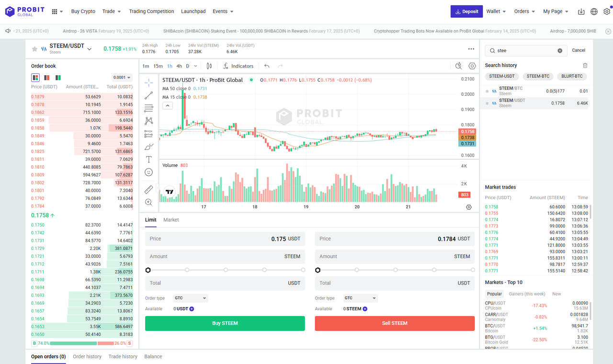Favorite the STEEM/USDT pair with star
The height and width of the screenshot is (364, 613).
(x=34, y=49)
